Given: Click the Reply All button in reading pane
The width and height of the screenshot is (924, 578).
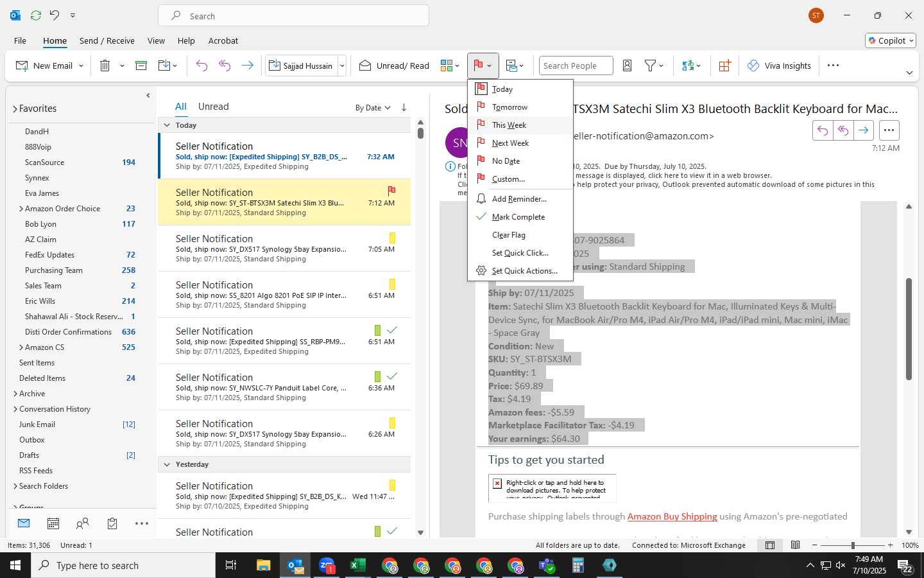Looking at the screenshot, I should click(843, 130).
